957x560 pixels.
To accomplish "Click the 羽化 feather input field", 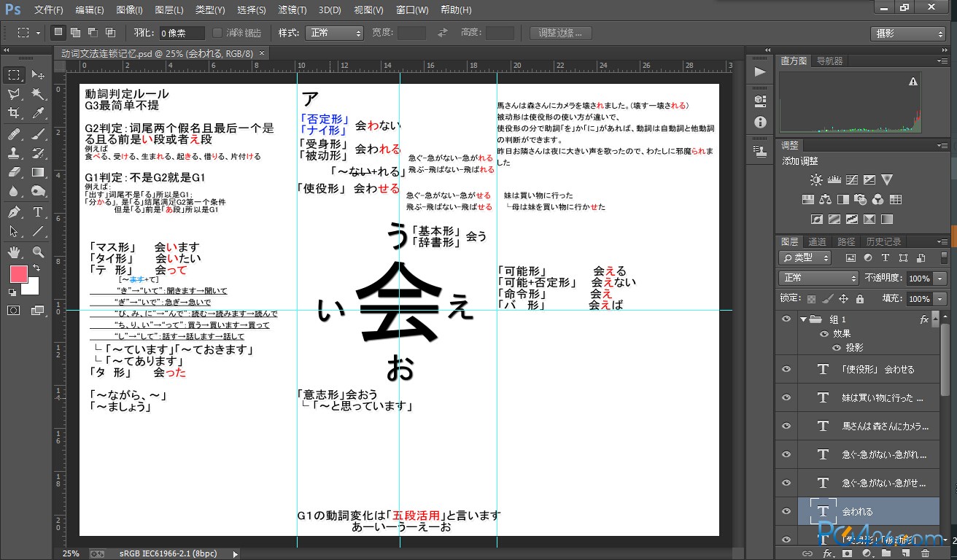I will coord(182,33).
